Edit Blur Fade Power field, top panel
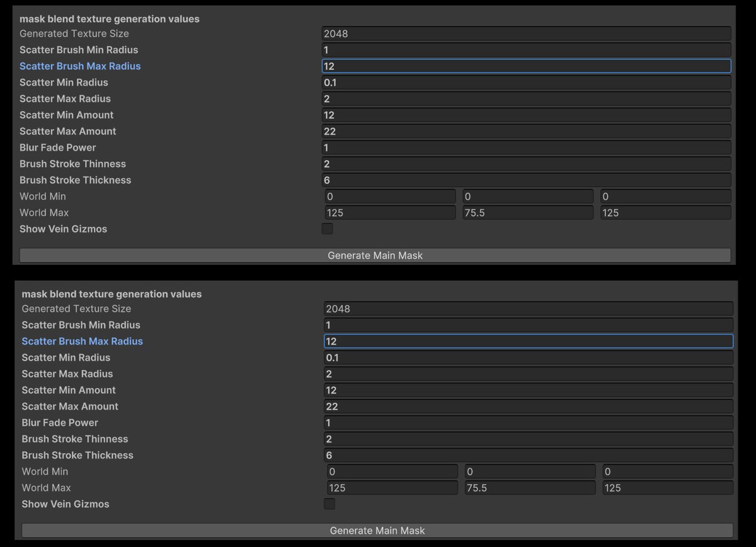Screen dimensions: 756x547 point(526,147)
